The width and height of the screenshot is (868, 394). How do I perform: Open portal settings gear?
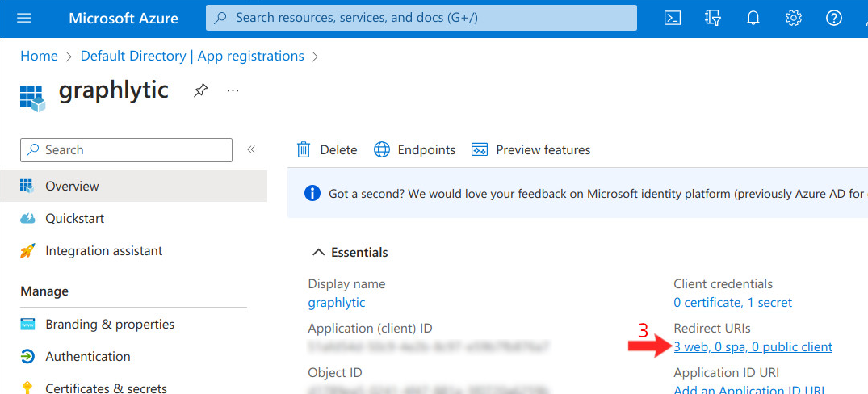coord(793,19)
